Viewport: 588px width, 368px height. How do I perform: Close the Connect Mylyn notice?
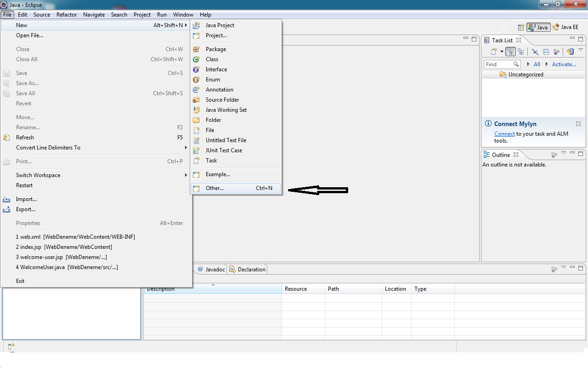578,124
